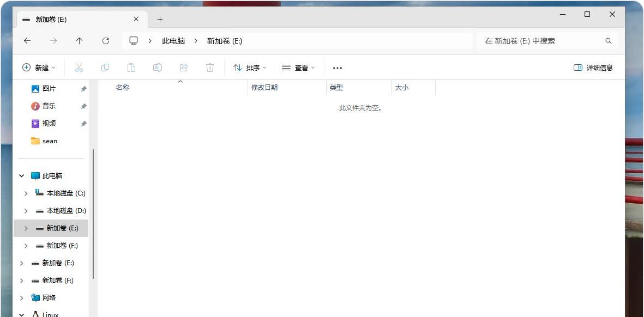Click the up-one-level arrow icon
The width and height of the screenshot is (644, 317).
(79, 40)
